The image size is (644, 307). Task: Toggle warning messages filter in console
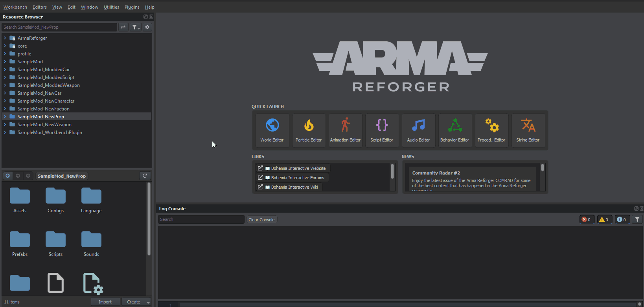point(604,219)
